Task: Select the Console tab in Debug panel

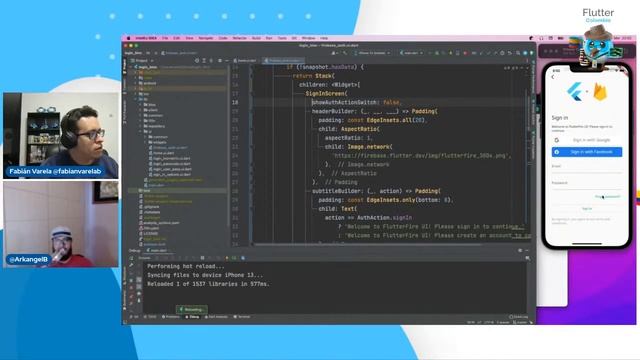Action: click(144, 258)
